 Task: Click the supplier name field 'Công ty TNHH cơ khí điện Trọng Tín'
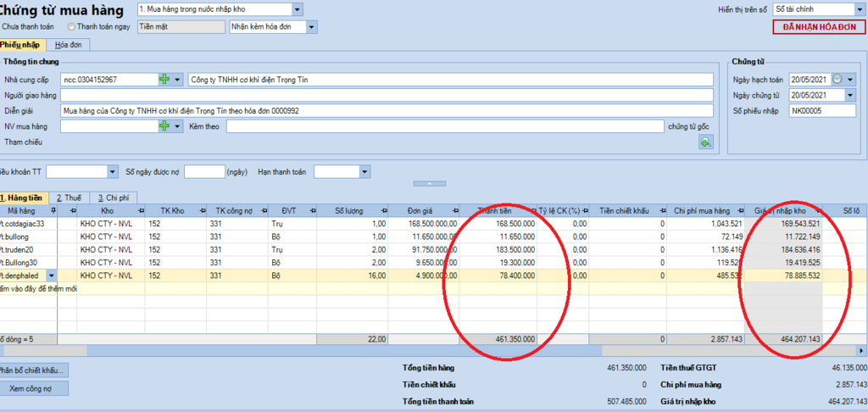451,80
